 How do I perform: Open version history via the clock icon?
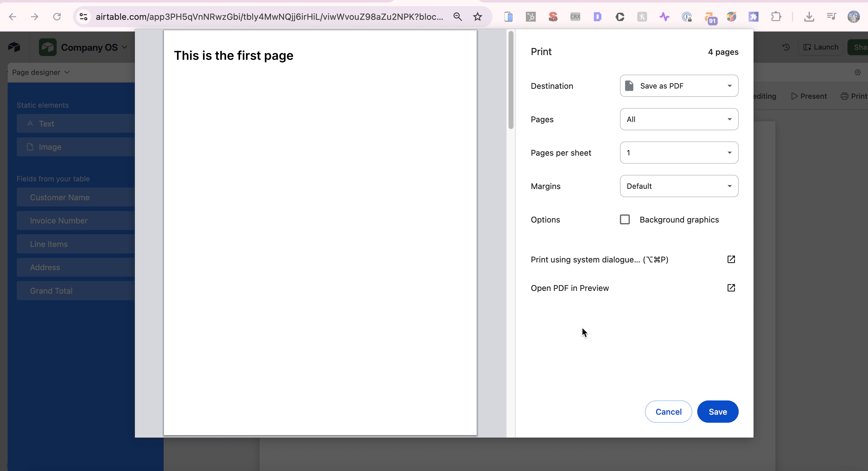coord(786,47)
